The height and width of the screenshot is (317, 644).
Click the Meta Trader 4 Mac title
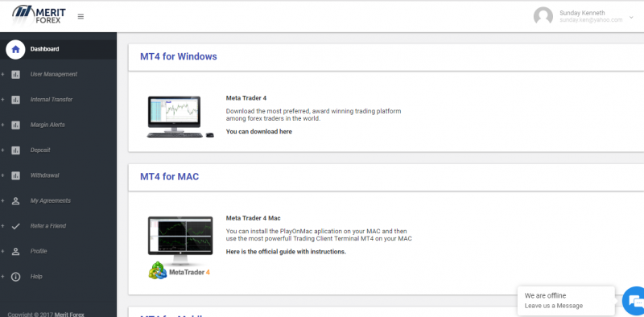click(x=253, y=219)
